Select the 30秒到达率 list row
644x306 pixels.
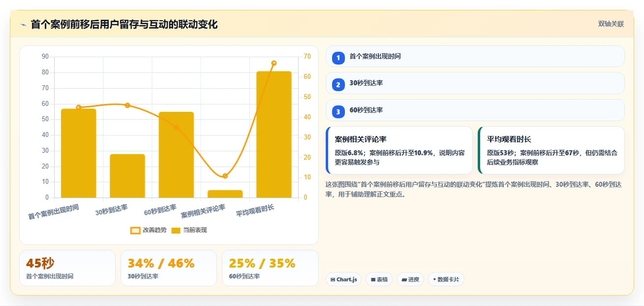click(x=475, y=83)
